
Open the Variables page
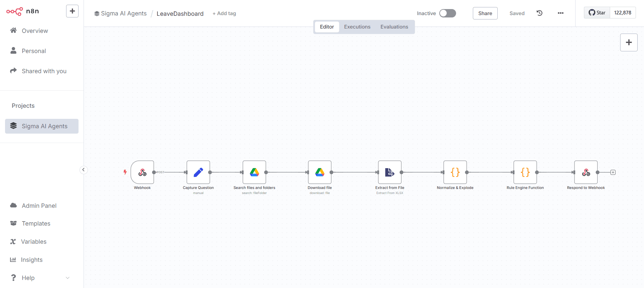click(34, 242)
